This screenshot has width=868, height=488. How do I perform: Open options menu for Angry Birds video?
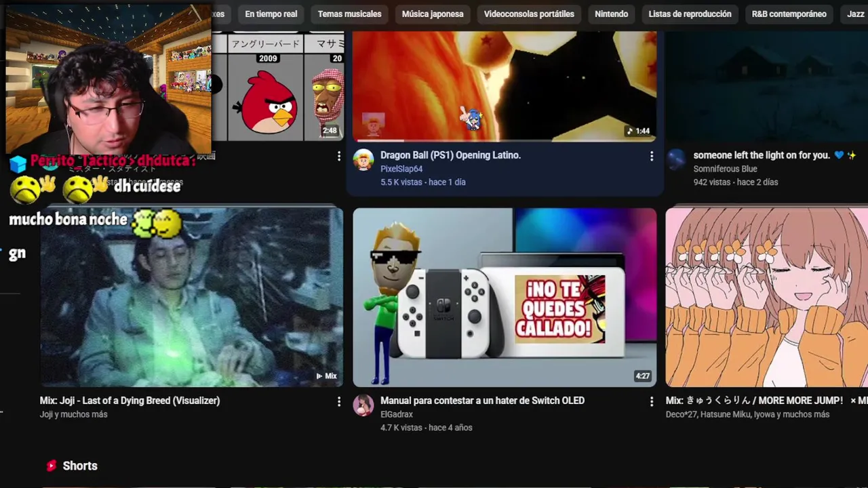(339, 156)
